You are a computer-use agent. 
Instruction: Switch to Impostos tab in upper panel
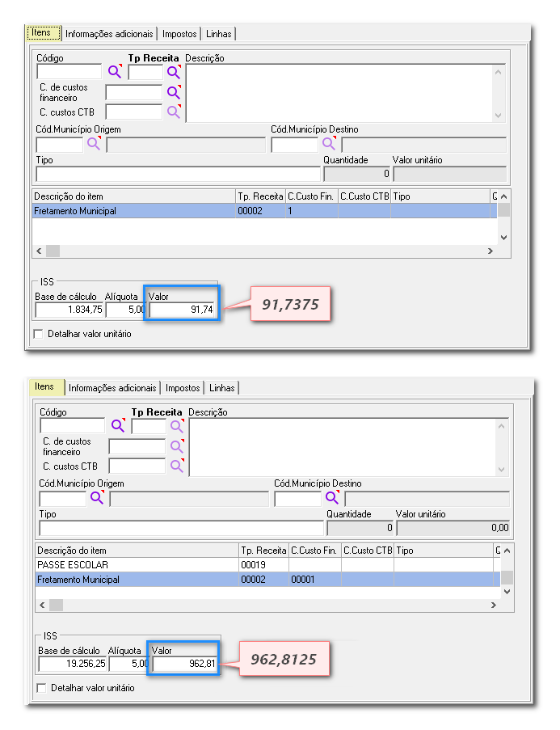click(x=179, y=34)
